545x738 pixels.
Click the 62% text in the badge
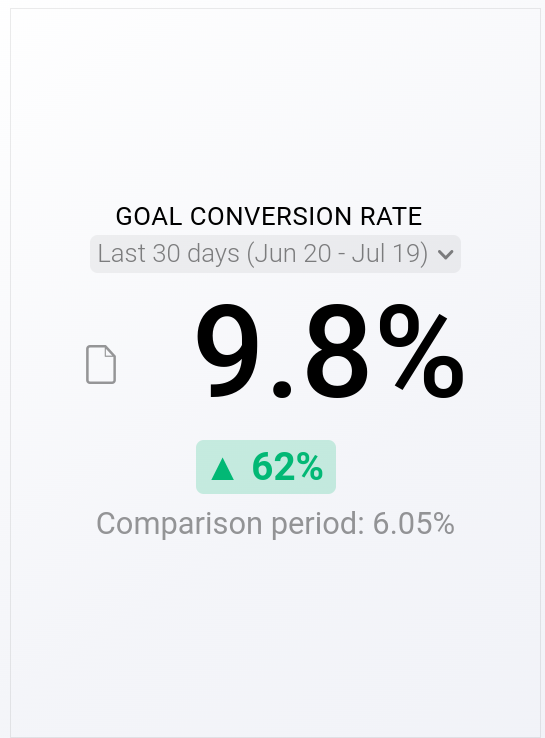pos(288,467)
